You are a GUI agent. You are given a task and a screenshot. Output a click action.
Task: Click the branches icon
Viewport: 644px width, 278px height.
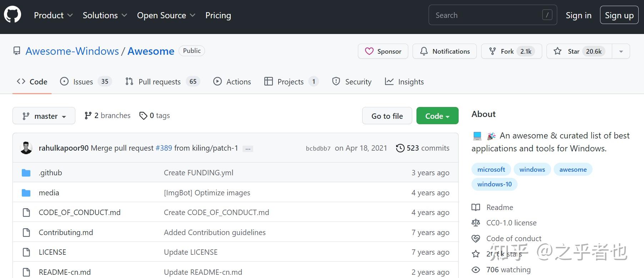point(88,116)
